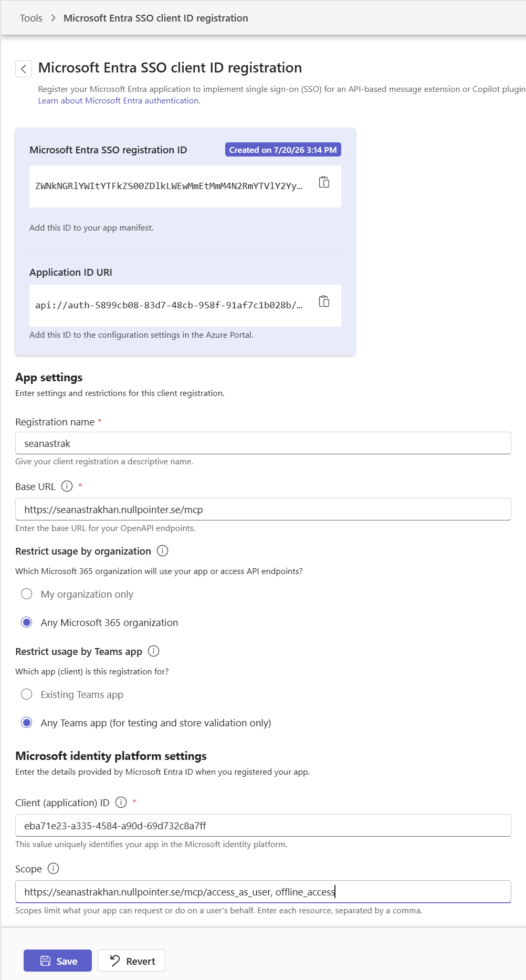Open Learn about Microsoft Entra authentication link
526x980 pixels.
(x=119, y=101)
